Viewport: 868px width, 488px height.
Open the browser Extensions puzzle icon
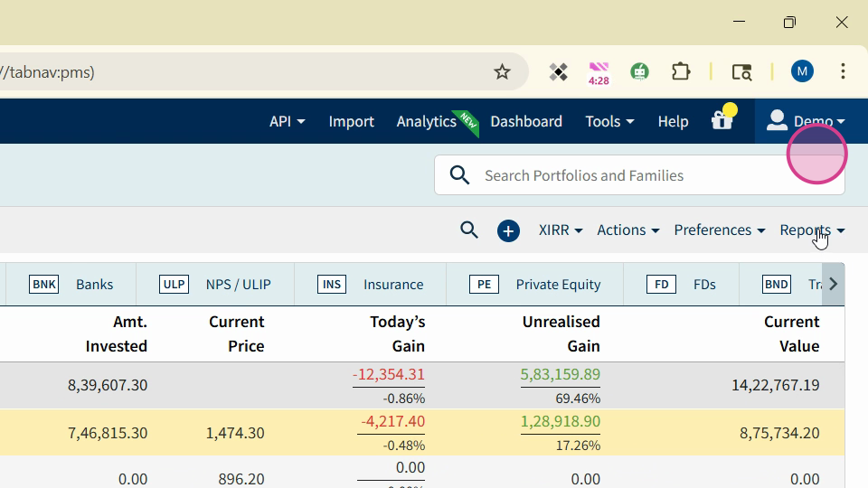point(680,72)
